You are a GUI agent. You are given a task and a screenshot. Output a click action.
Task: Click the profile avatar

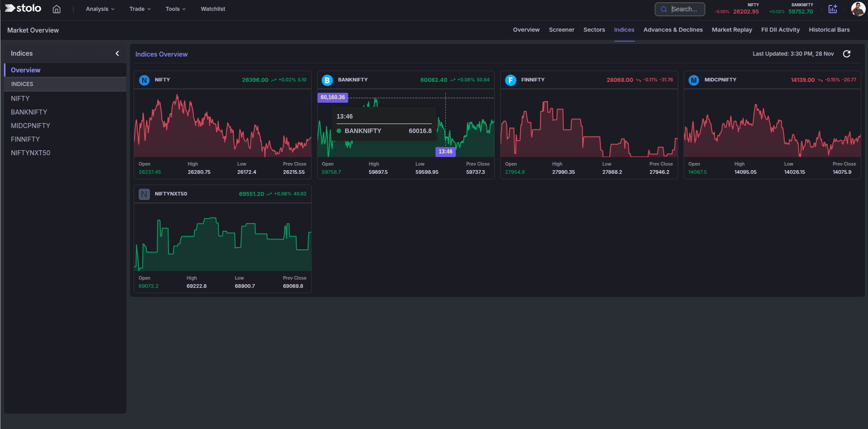click(x=858, y=9)
